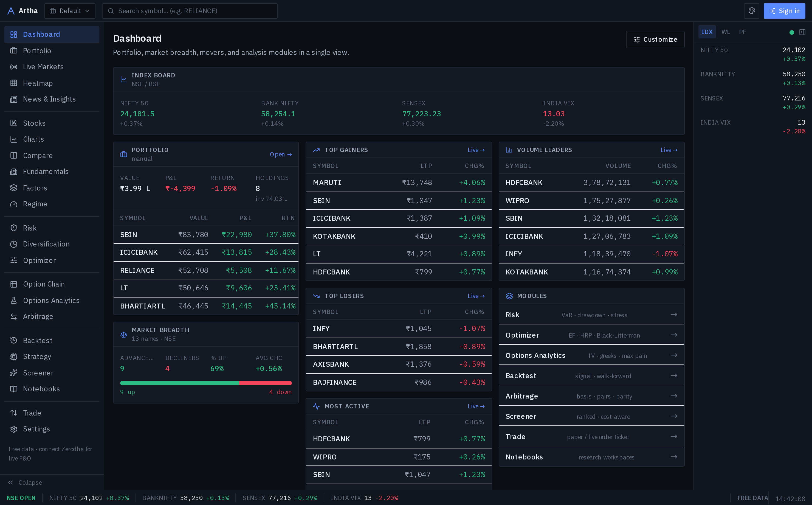Image resolution: width=812 pixels, height=505 pixels.
Task: Go to Live Markets in sidebar
Action: (52, 67)
